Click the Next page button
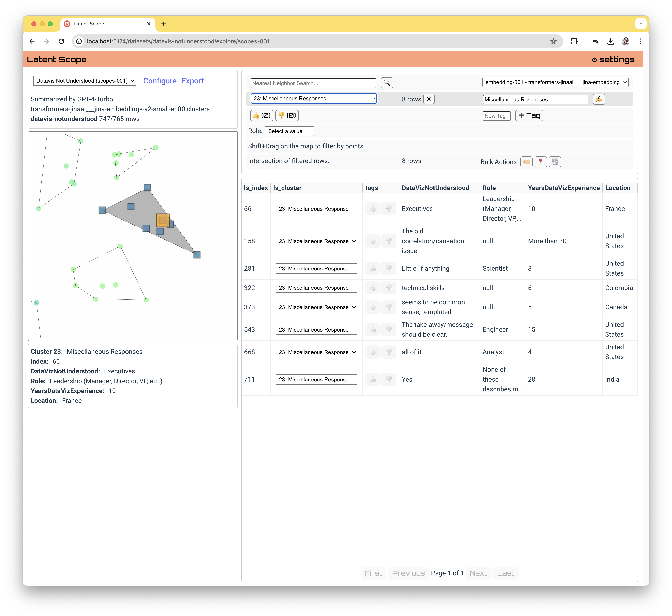Image resolution: width=672 pixels, height=616 pixels. point(478,573)
